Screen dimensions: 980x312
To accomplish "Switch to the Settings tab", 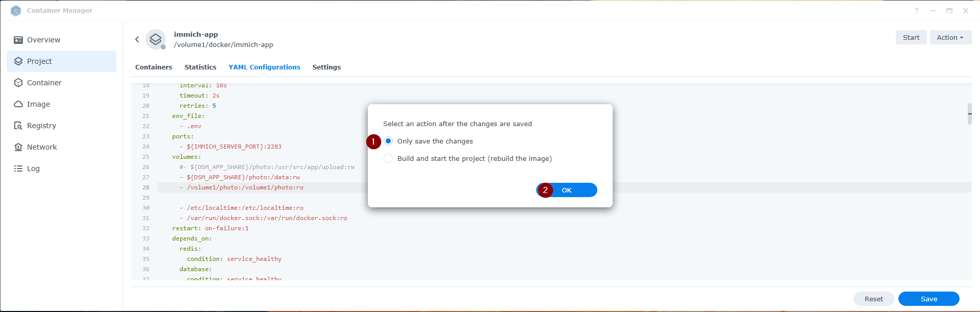I will pos(326,67).
